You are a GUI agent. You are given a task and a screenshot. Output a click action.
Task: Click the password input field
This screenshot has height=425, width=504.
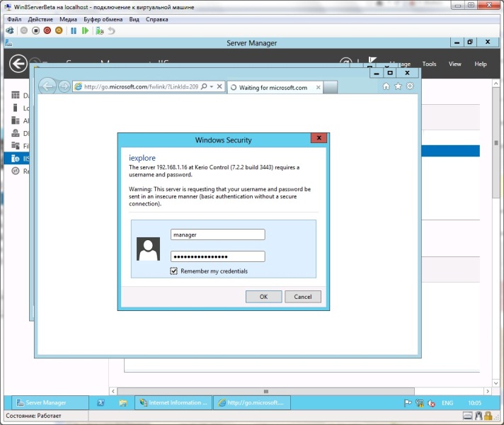coord(217,256)
